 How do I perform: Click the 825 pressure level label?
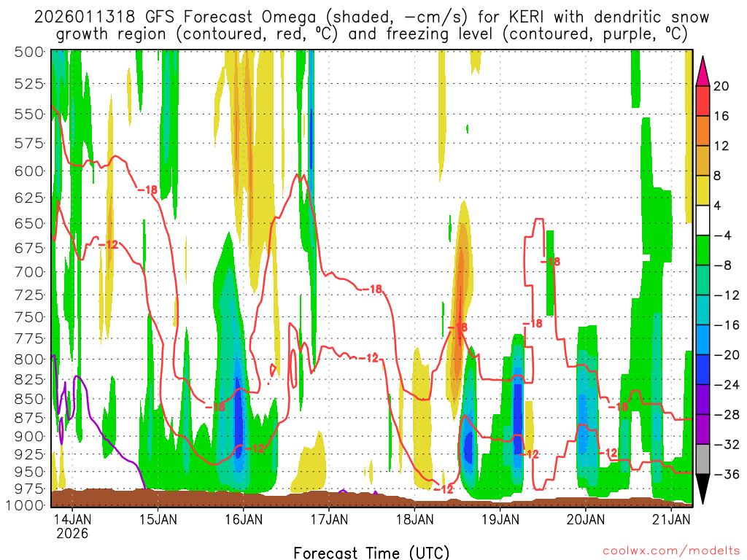pos(29,379)
